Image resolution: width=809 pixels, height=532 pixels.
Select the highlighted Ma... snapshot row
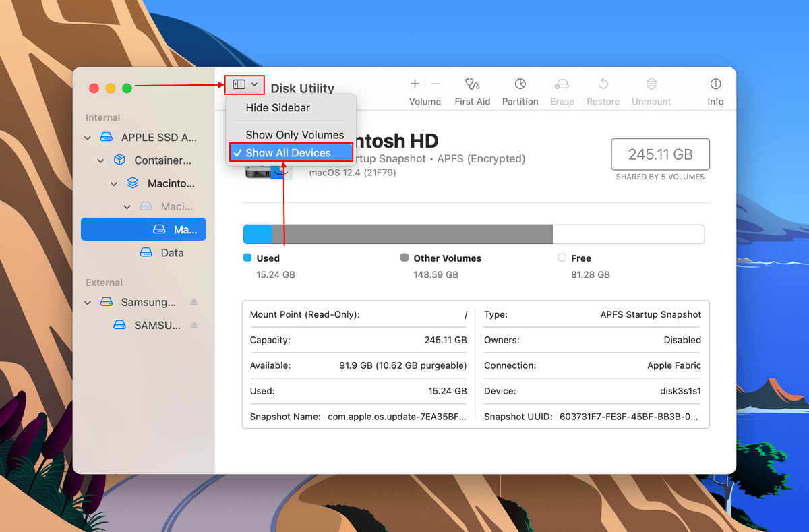[143, 230]
